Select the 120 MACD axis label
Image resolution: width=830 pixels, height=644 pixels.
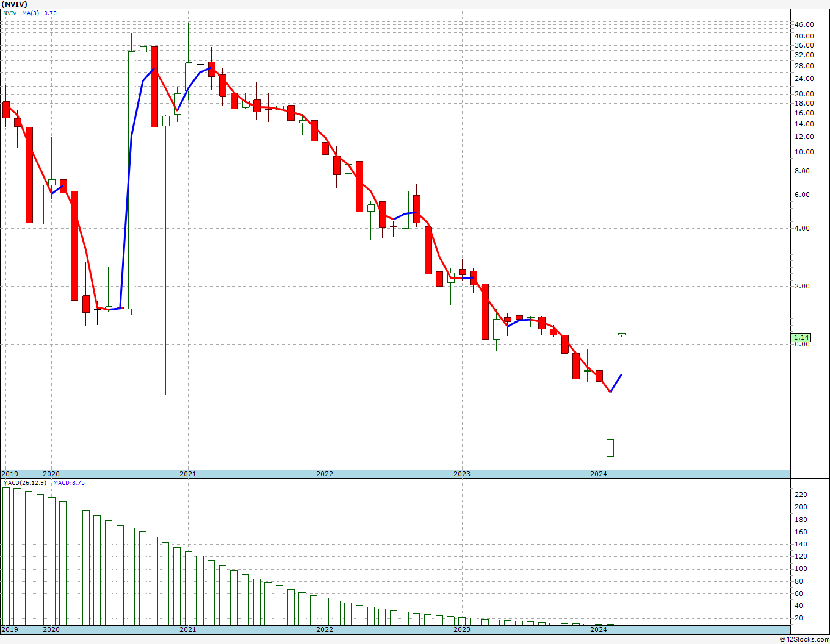[x=801, y=556]
